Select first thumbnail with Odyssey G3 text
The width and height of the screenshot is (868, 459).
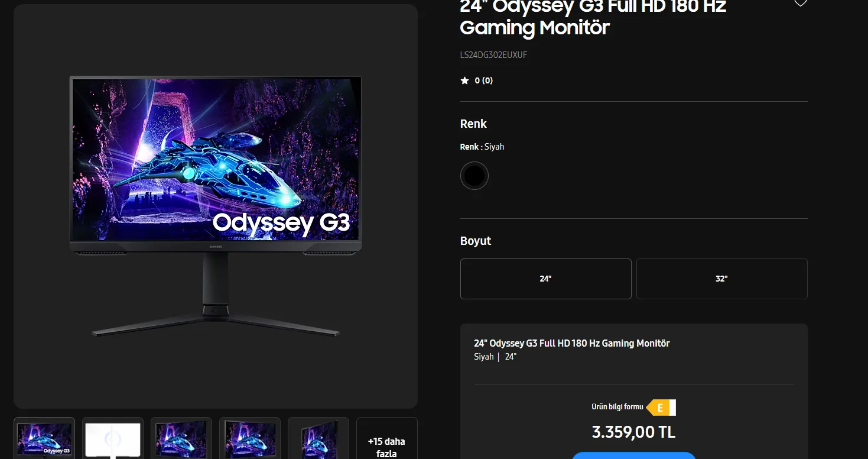click(44, 438)
